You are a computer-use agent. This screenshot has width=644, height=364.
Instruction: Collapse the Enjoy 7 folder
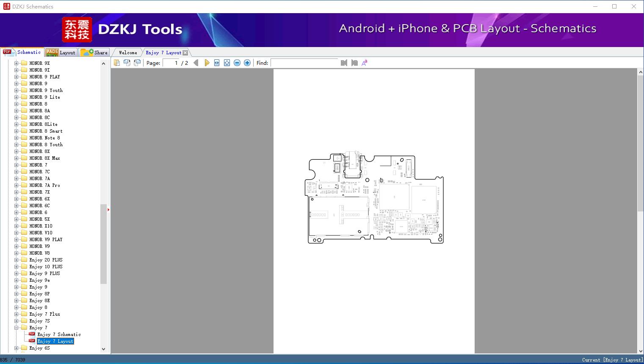(17, 328)
